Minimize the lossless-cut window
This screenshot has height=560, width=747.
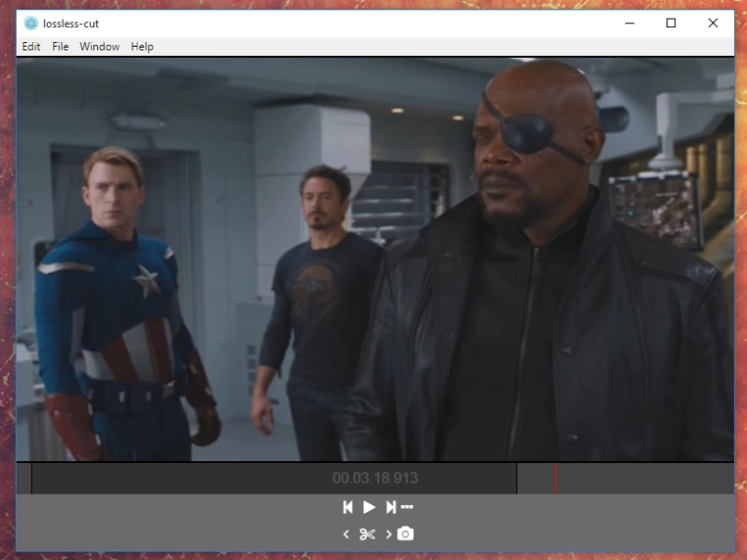(627, 23)
